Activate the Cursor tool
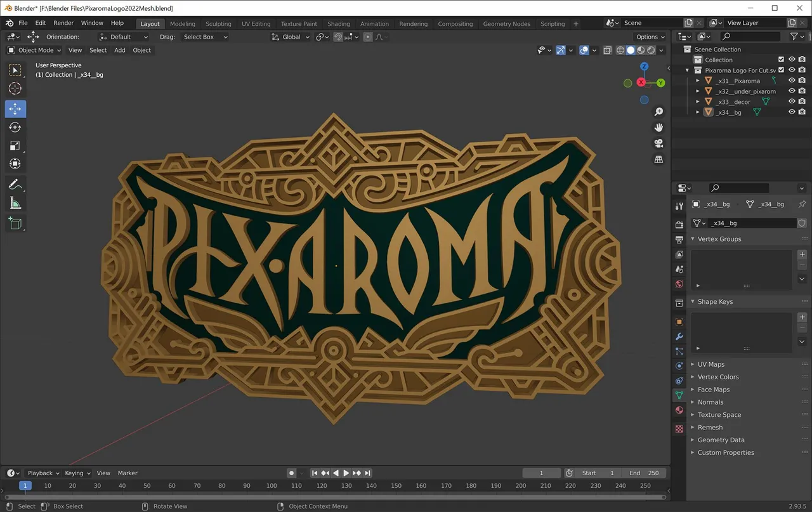The width and height of the screenshot is (812, 512). tap(15, 89)
